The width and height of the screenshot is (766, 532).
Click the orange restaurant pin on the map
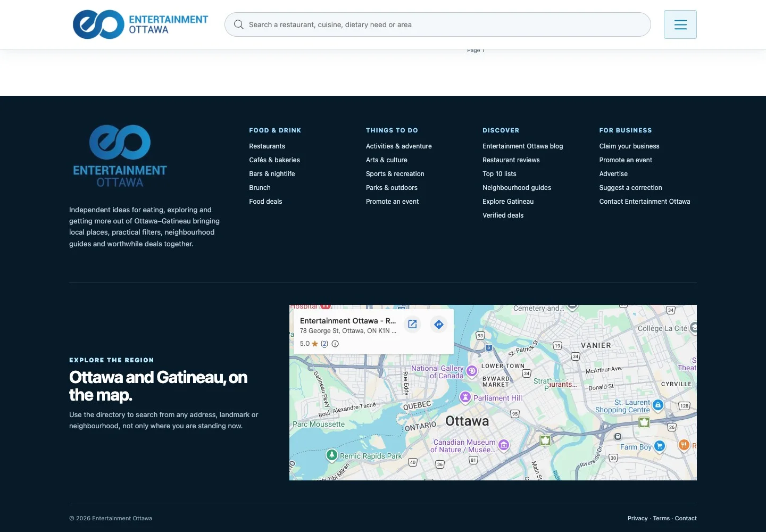[684, 445]
